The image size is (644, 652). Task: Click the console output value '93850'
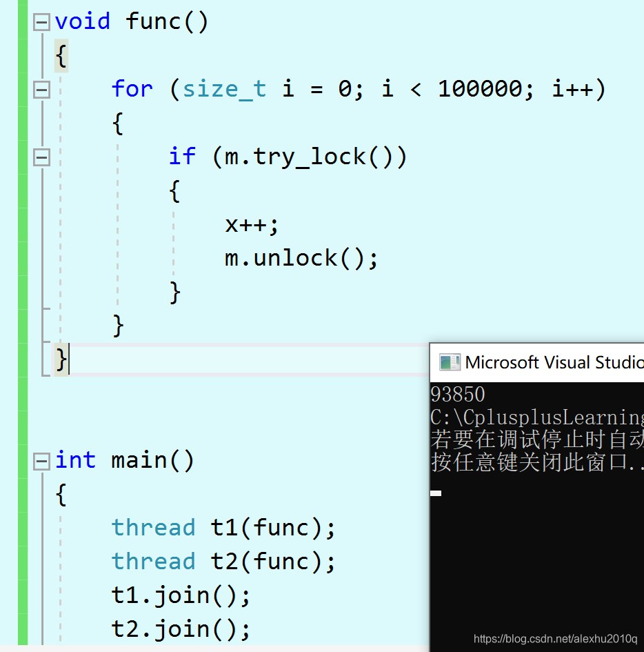458,394
